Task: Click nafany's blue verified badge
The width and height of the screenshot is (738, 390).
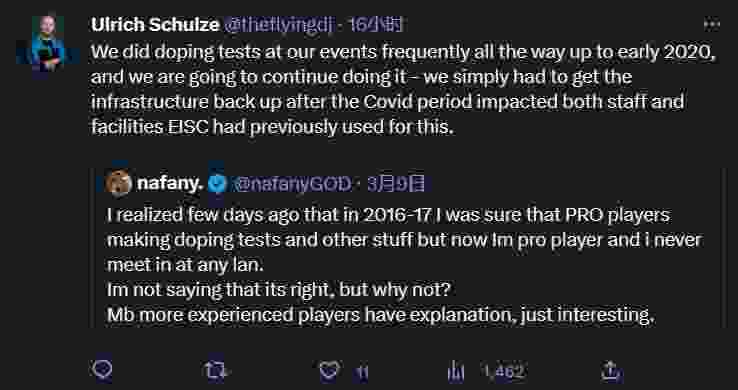Action: 217,184
